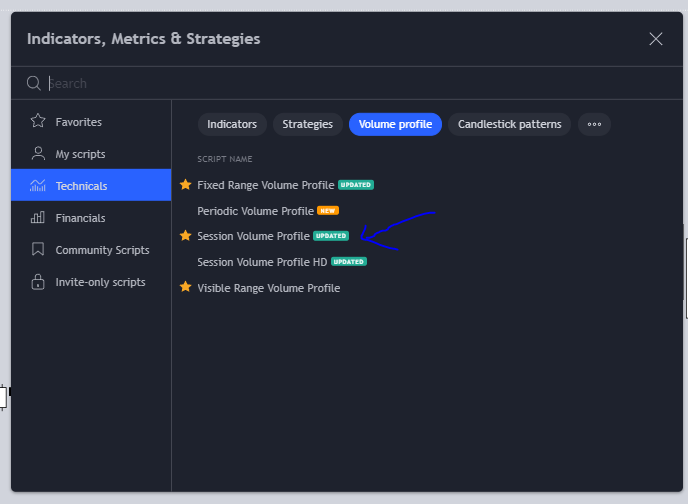This screenshot has width=688, height=504.
Task: Click the Community Scripts bookmark icon
Action: click(38, 249)
